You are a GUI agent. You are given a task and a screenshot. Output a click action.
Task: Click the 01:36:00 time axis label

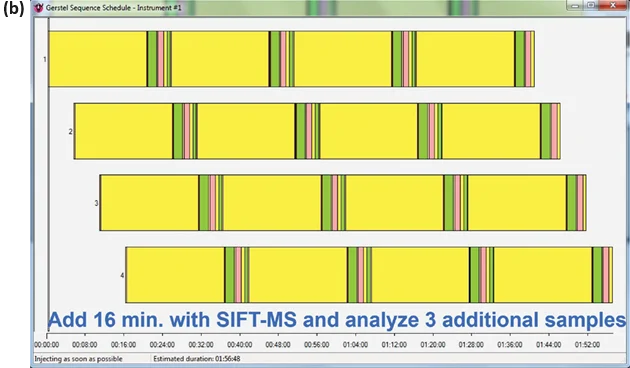[x=510, y=345]
